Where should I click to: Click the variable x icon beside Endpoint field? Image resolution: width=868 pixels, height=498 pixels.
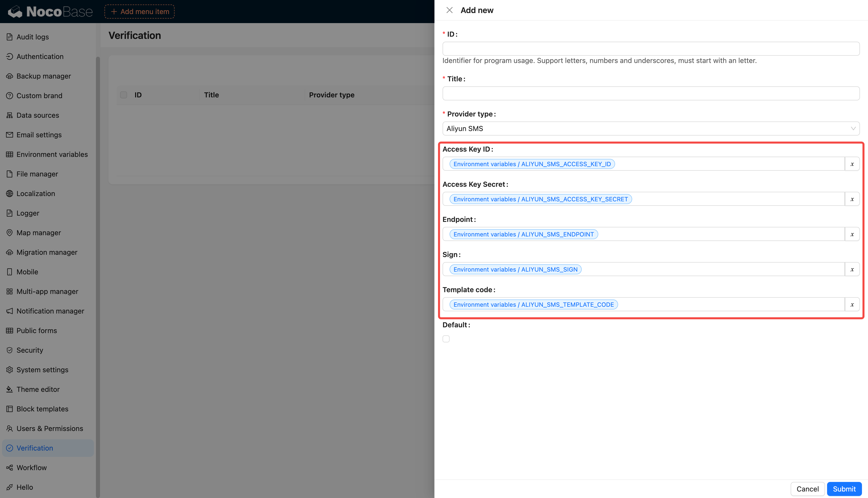pyautogui.click(x=852, y=234)
